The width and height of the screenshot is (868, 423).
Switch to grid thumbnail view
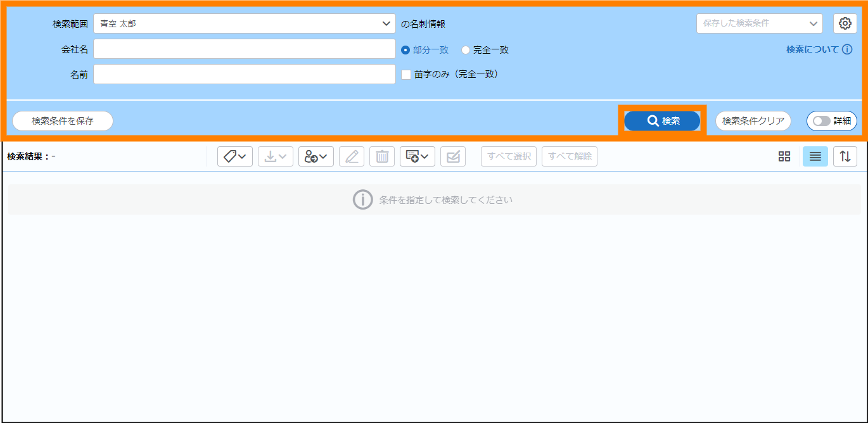[x=784, y=156]
